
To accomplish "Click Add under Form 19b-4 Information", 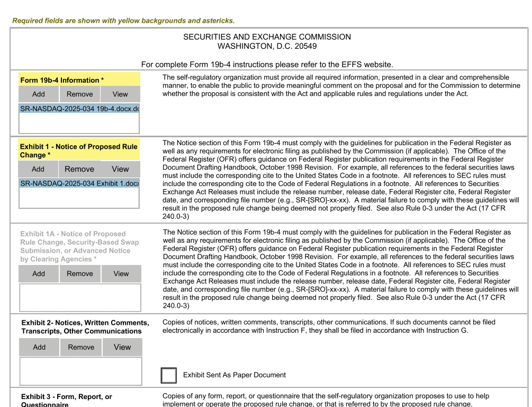I will (38, 94).
